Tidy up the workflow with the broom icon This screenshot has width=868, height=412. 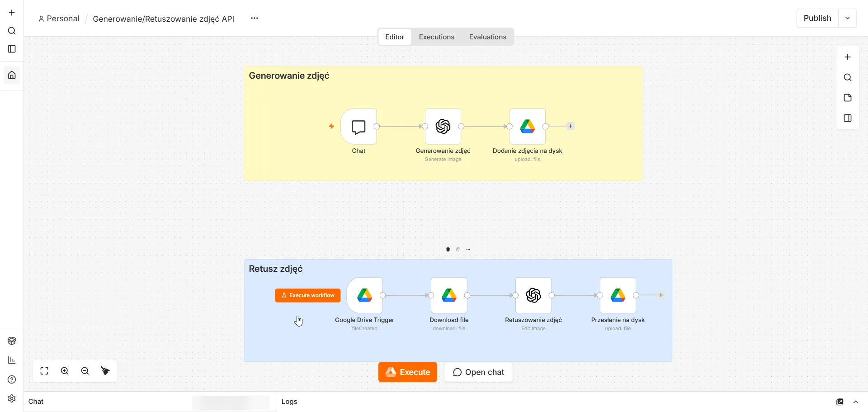(x=105, y=371)
